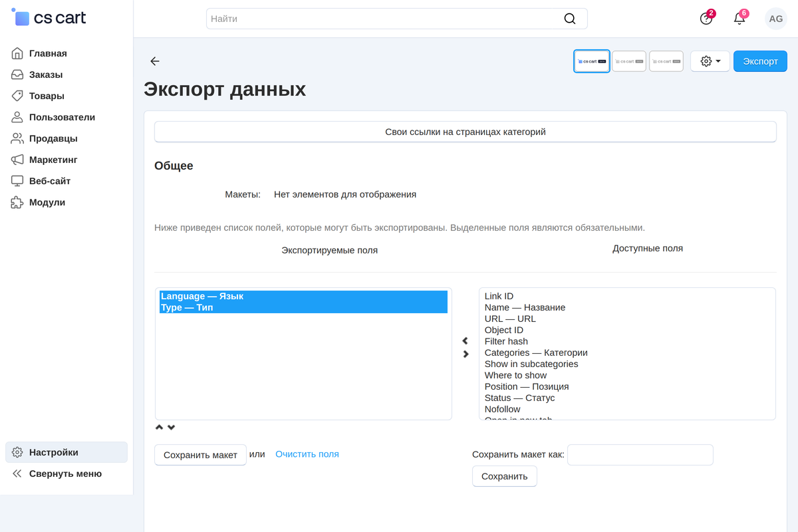Go back with the arrow icon
798x532 pixels.
(x=155, y=61)
